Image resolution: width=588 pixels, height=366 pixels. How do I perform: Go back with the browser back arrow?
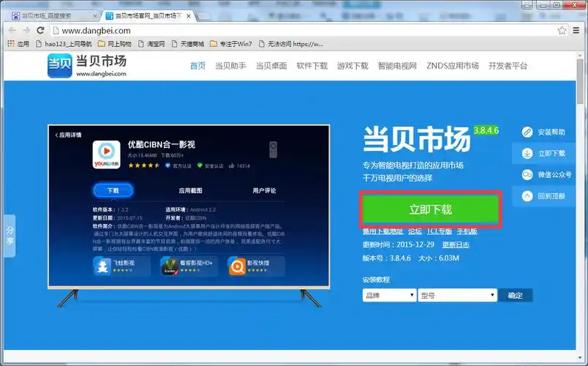pyautogui.click(x=12, y=31)
